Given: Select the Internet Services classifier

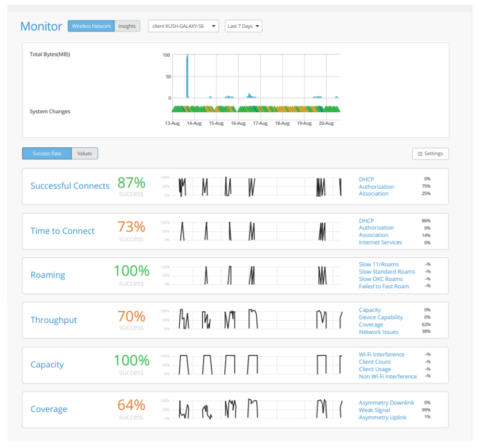Looking at the screenshot, I should tap(380, 243).
